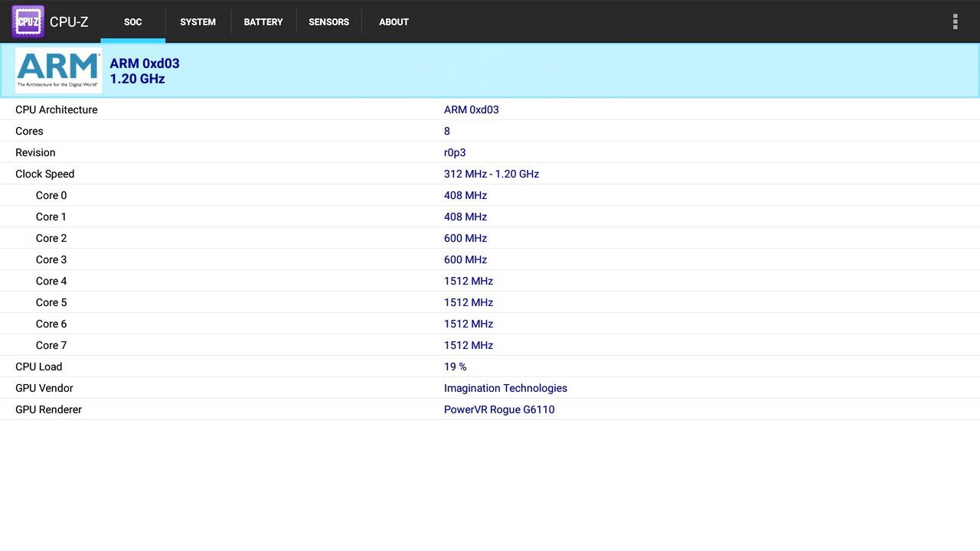Click Core 0's '408 MHz' value
Viewport: 980px width, 551px height.
465,195
